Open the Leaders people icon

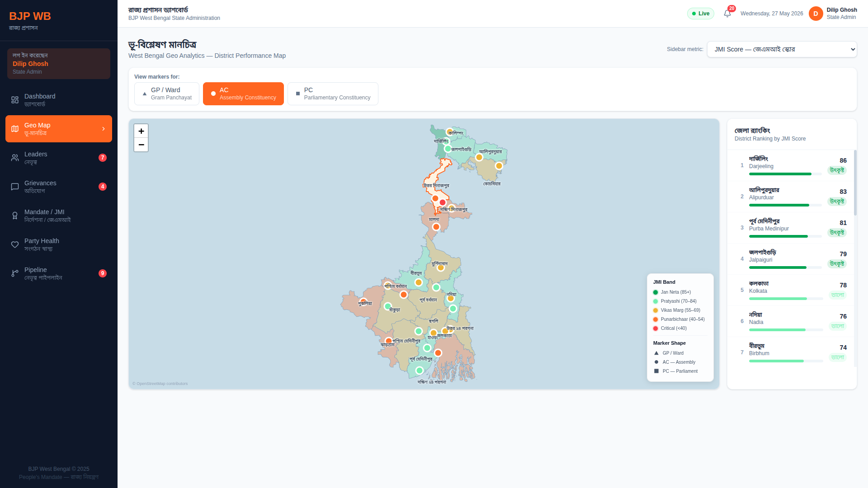[x=15, y=158]
